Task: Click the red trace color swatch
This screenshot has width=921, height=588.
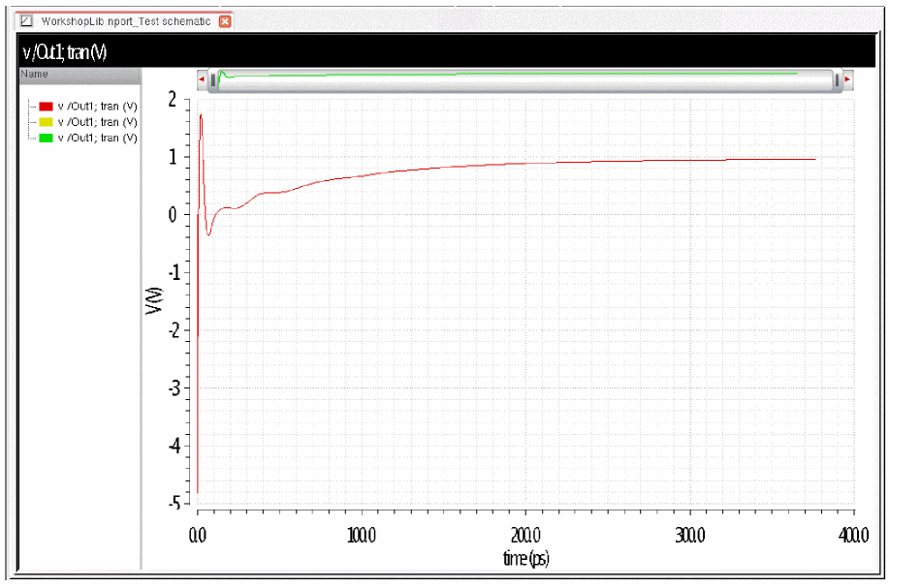Action: (46, 107)
